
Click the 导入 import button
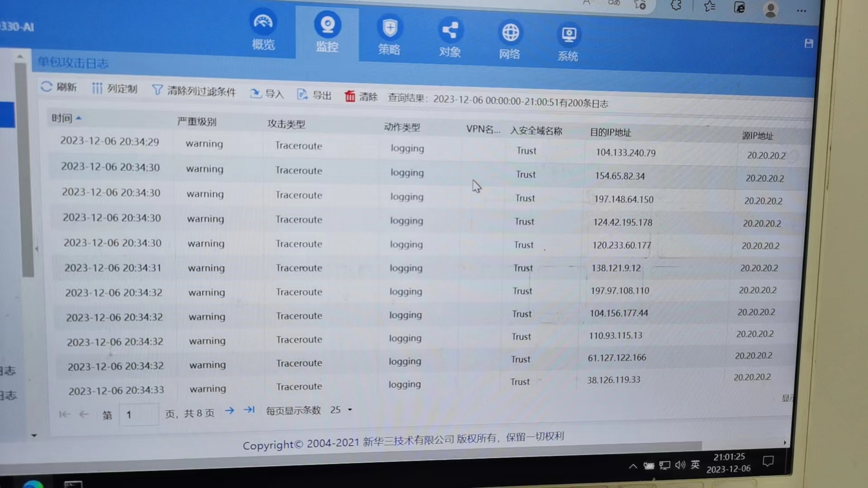pos(267,94)
